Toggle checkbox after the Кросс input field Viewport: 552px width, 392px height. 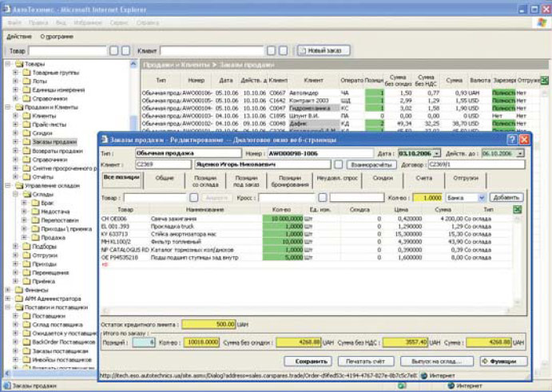pyautogui.click(x=323, y=197)
